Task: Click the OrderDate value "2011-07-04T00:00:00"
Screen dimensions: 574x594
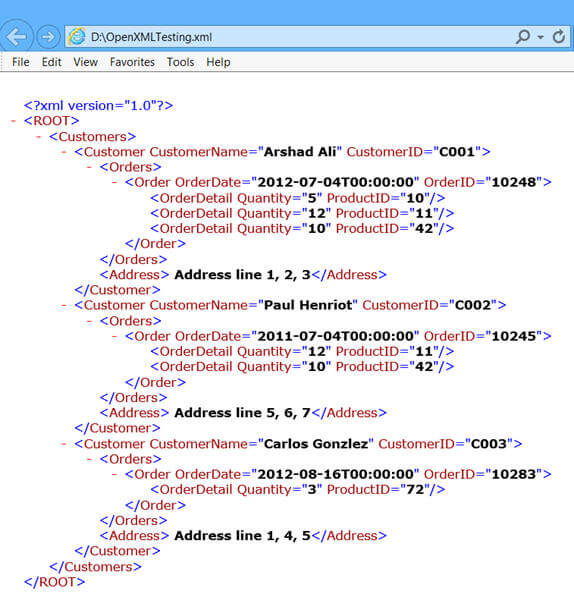Action: pyautogui.click(x=336, y=336)
